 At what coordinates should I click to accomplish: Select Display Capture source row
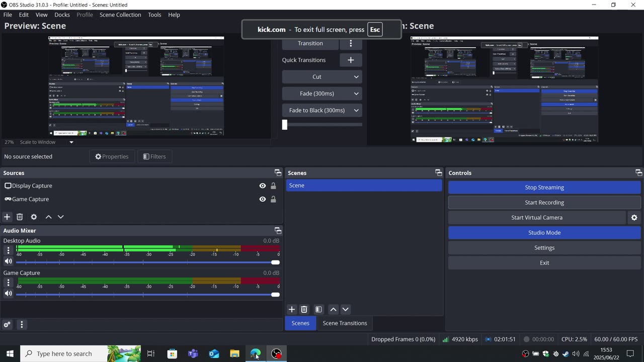click(x=141, y=186)
